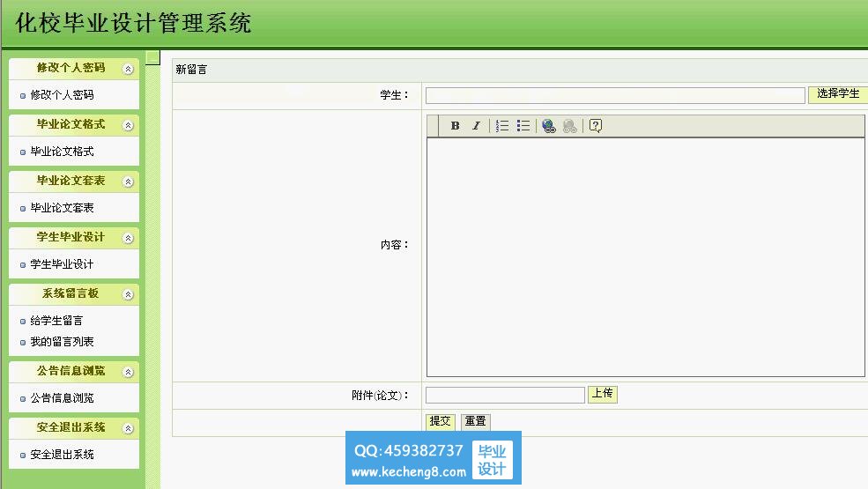The image size is (868, 489).
Task: Collapse the 毕业论文套表 section
Action: 128,182
